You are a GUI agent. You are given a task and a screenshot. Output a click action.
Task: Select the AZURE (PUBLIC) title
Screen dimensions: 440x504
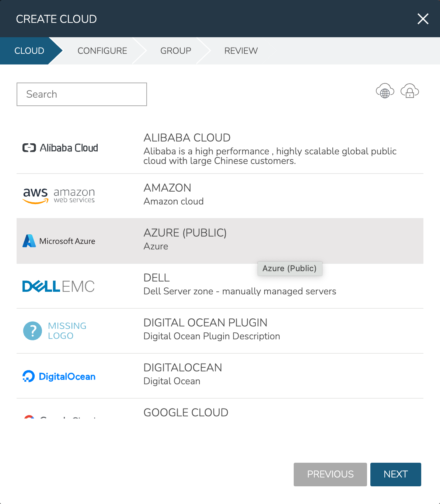click(185, 233)
